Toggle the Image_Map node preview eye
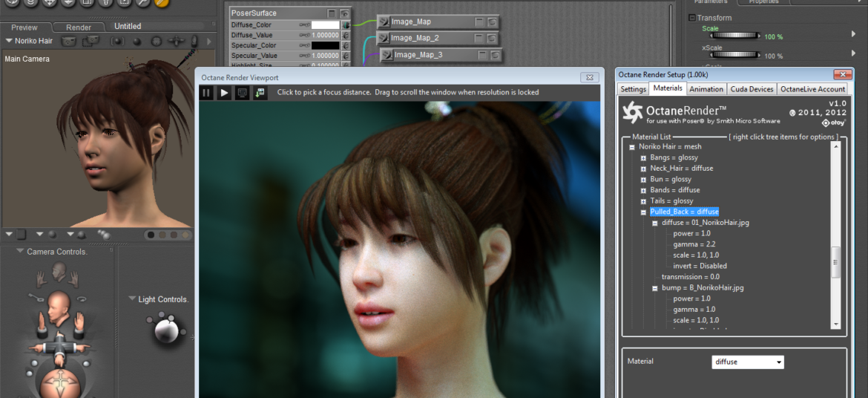The height and width of the screenshot is (398, 868). [492, 22]
